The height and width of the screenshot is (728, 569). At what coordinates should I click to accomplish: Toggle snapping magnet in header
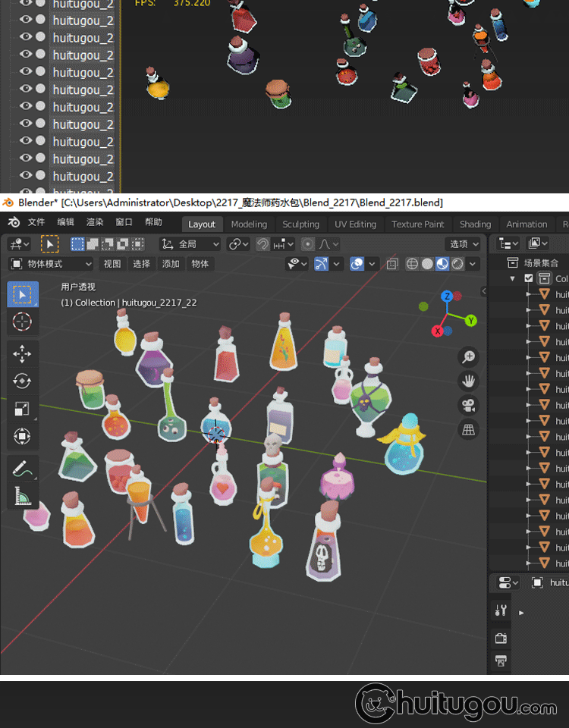point(262,244)
